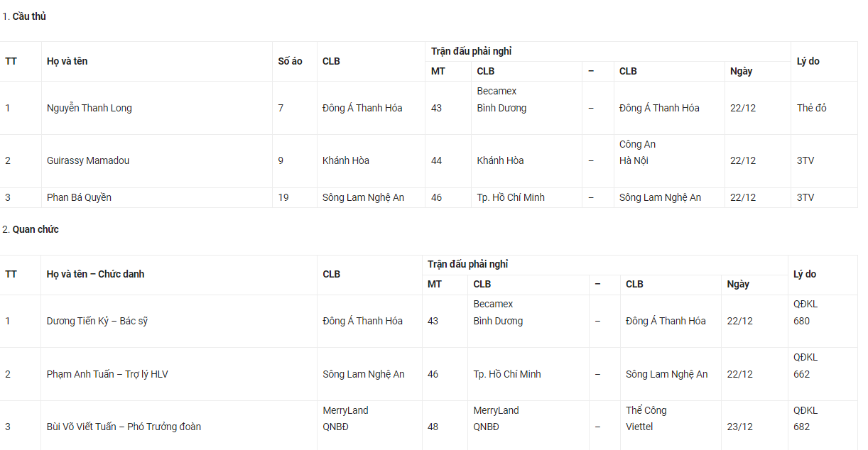Select the Guirassy Mamadou name cell

click(x=88, y=160)
